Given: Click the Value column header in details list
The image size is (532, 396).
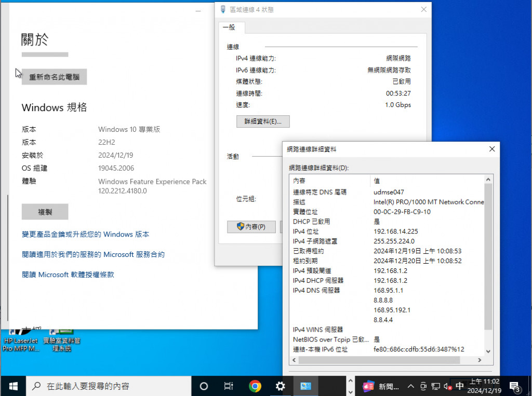Looking at the screenshot, I should tap(428, 181).
